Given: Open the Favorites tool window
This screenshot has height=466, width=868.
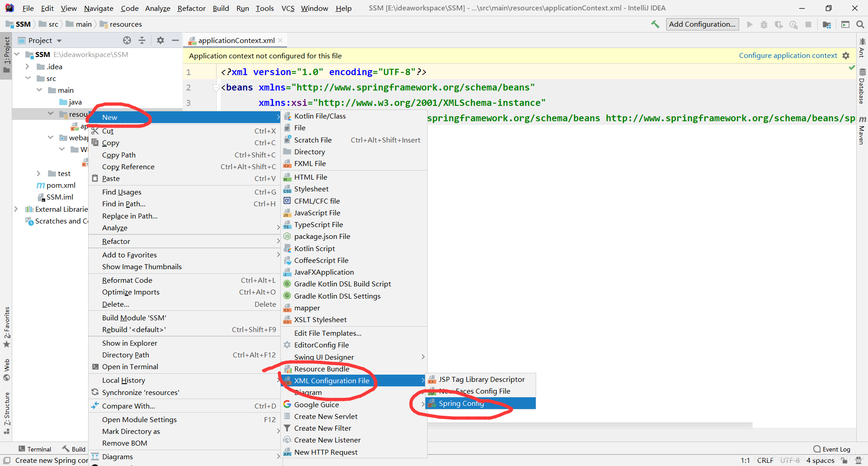Looking at the screenshot, I should click(x=6, y=327).
